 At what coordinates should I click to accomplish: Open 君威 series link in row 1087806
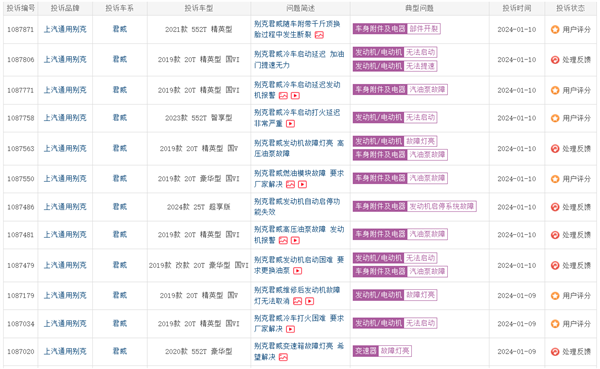[x=120, y=59]
